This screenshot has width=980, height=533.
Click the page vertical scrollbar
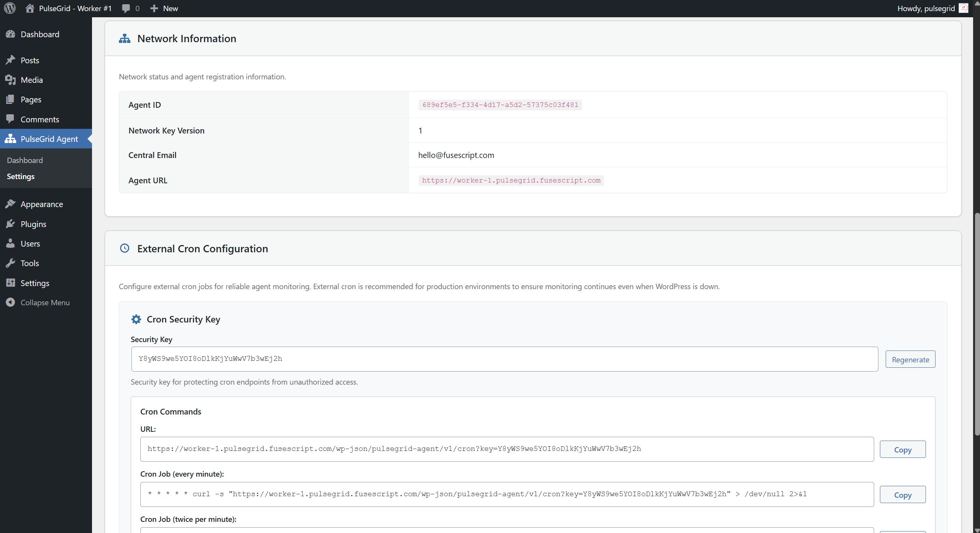(x=977, y=324)
